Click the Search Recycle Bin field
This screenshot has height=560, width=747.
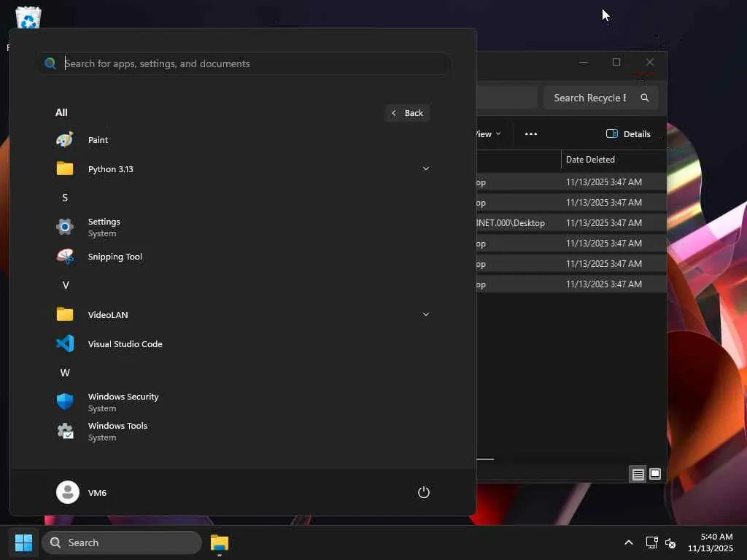[x=601, y=98]
